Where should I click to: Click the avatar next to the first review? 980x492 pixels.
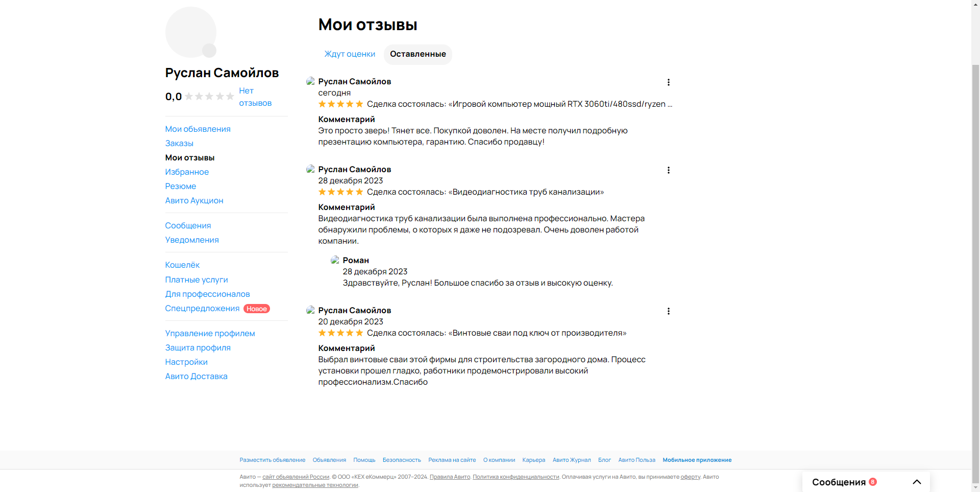pos(310,81)
